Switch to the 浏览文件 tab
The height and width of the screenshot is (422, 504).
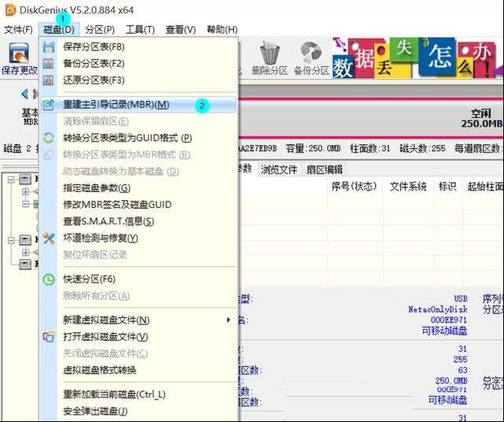tap(279, 169)
